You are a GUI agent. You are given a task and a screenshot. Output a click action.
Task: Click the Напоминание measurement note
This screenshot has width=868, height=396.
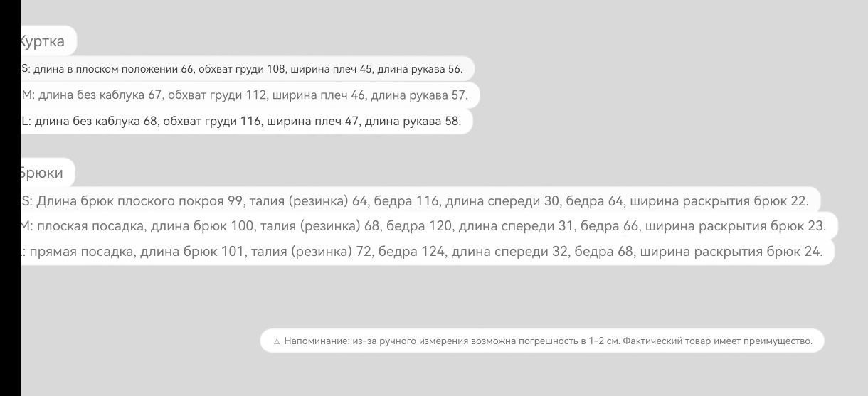[x=541, y=341]
